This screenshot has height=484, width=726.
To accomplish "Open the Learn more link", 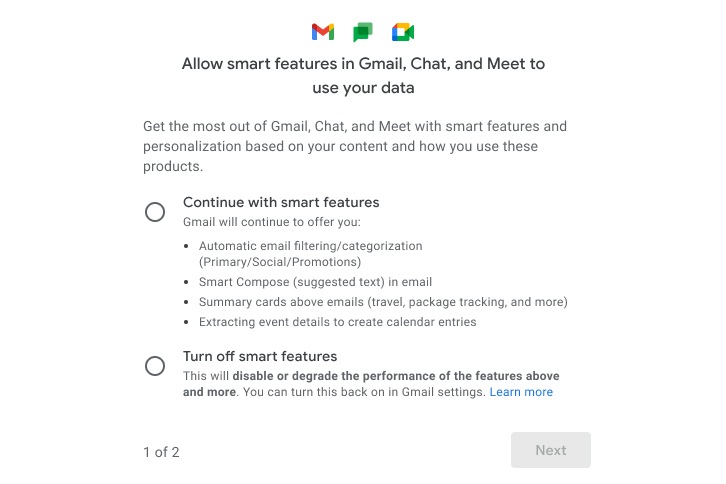I will point(521,392).
